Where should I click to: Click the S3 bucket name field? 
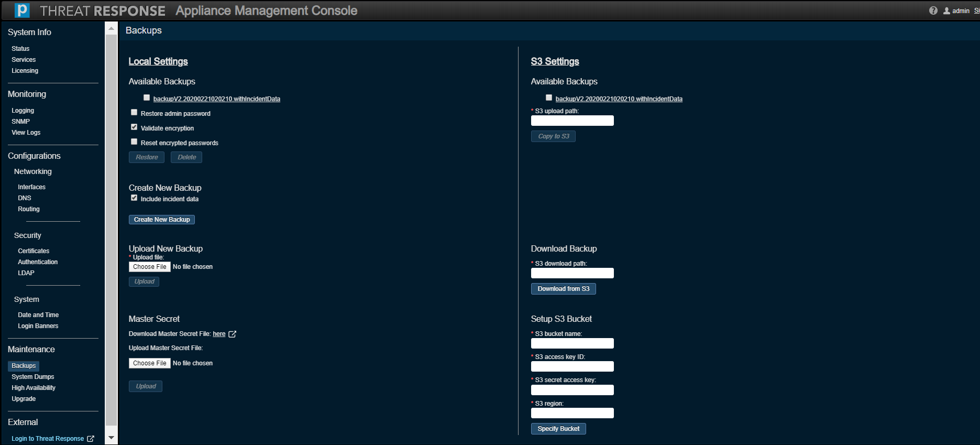572,343
